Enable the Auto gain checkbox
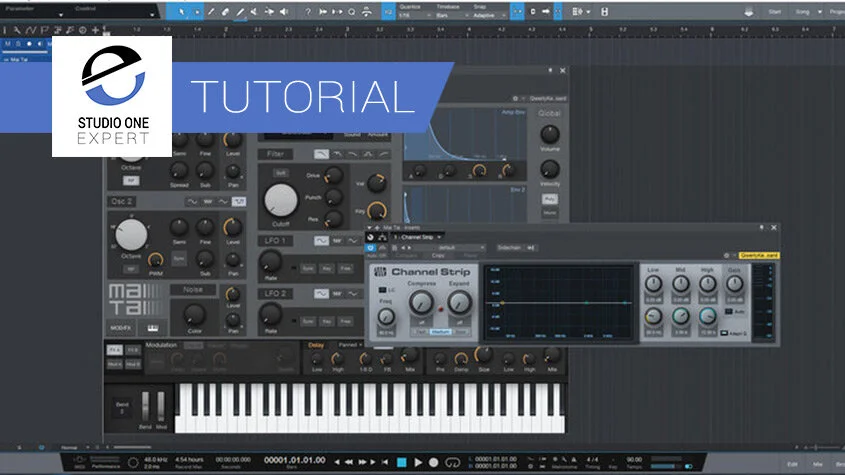 (x=729, y=312)
